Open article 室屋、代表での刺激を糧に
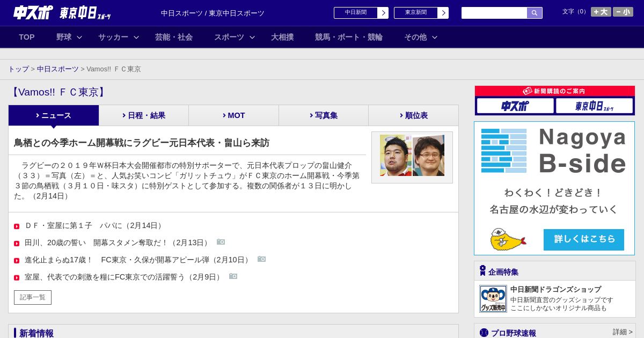Viewport: 644px width, 338px height. (x=124, y=277)
